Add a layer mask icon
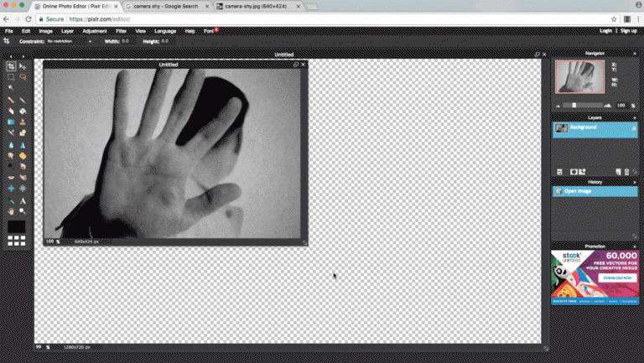Image resolution: width=644 pixels, height=363 pixels. click(574, 172)
